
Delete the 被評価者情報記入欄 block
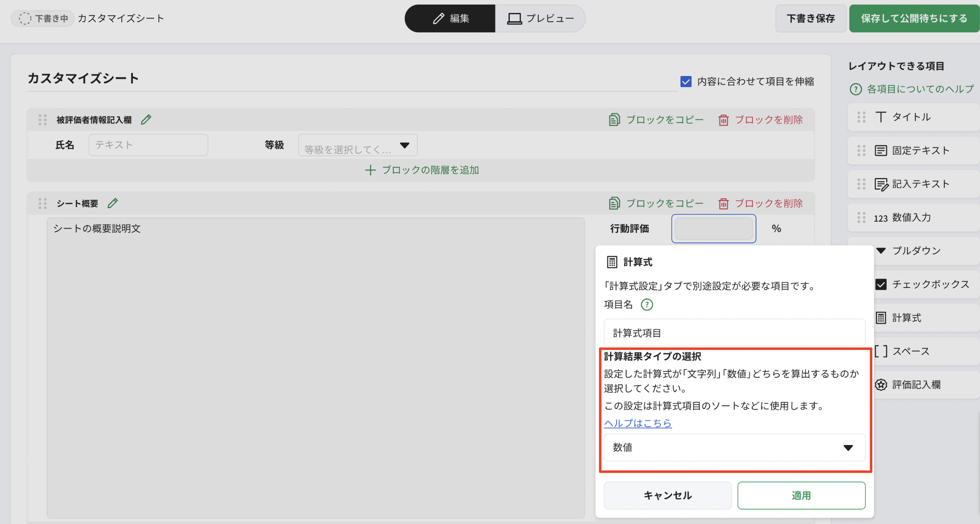pos(761,120)
